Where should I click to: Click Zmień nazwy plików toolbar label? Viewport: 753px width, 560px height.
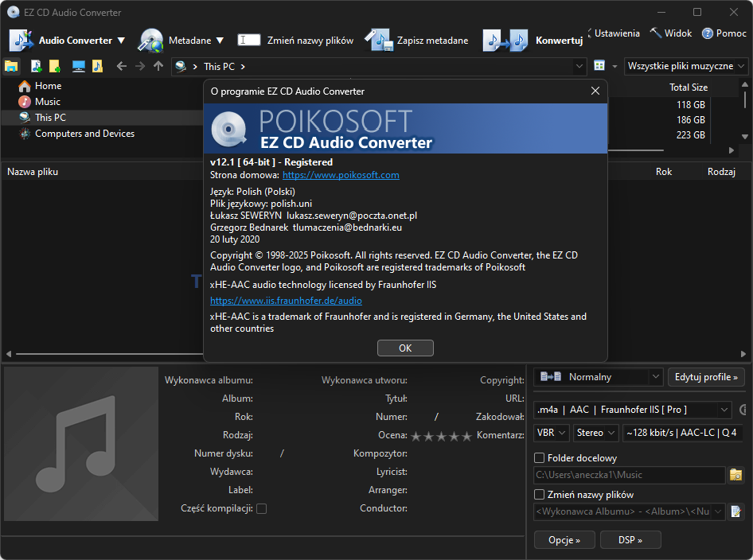click(310, 41)
